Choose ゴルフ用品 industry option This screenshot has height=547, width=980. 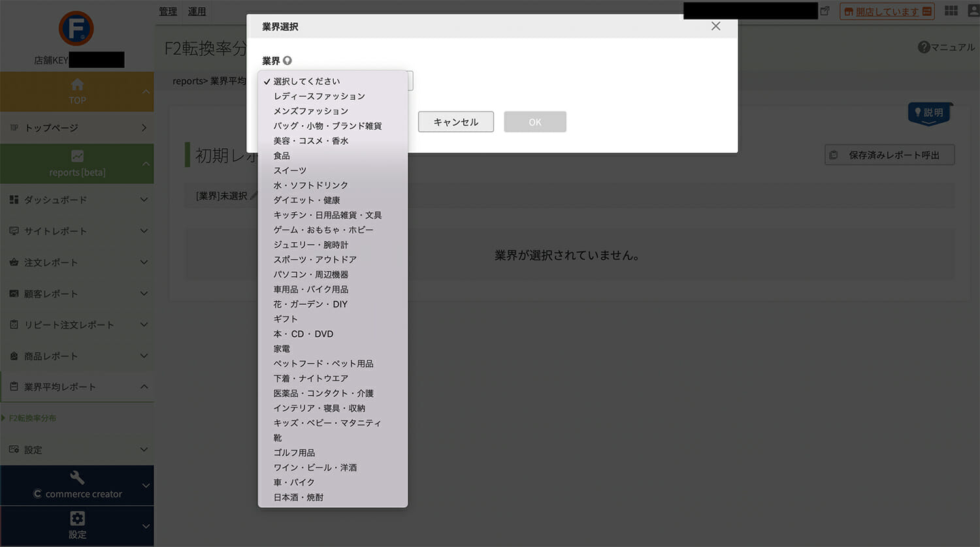[294, 452]
